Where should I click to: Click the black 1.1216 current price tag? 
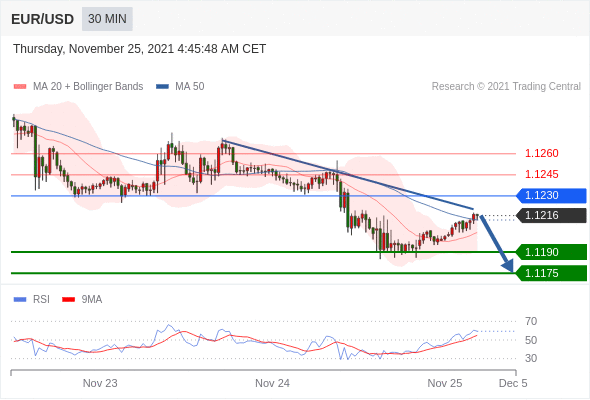pos(552,216)
